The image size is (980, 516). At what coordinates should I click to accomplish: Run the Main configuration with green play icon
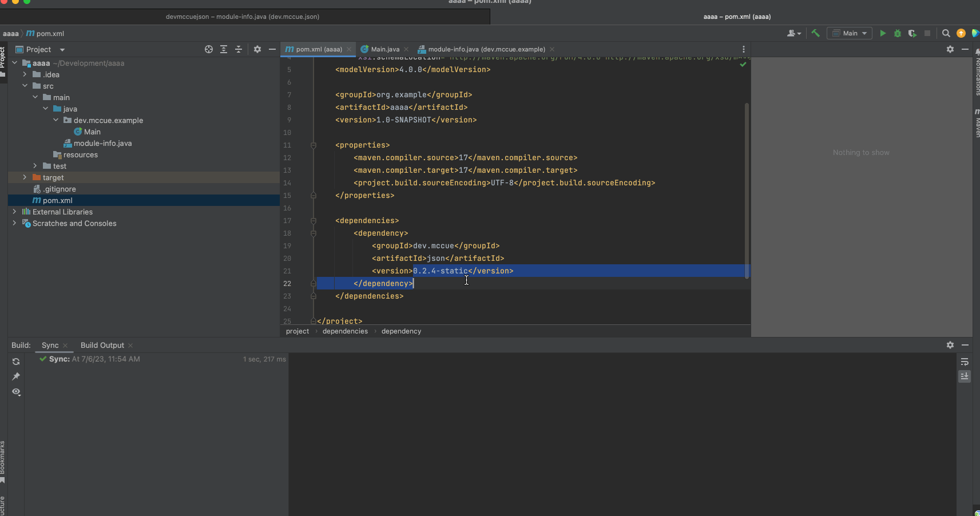883,33
